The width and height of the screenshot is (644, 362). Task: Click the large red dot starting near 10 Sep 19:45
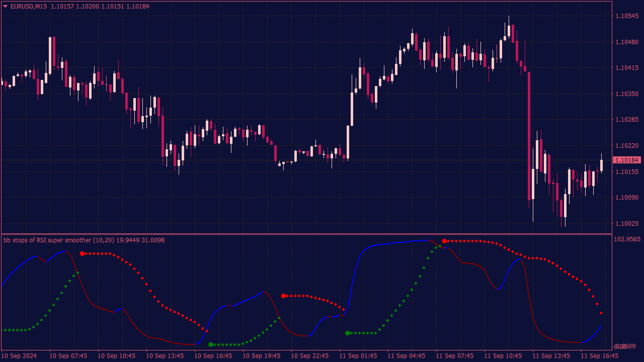pos(283,296)
